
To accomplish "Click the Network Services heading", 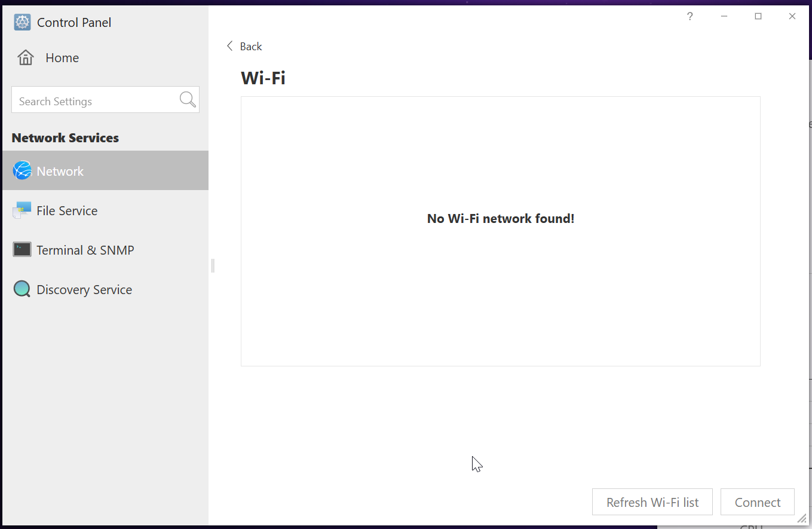I will [65, 137].
